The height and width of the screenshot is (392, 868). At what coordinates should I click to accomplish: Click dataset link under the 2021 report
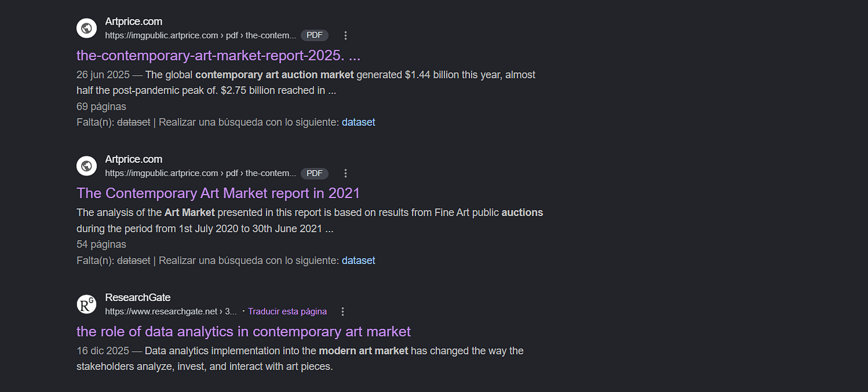tap(358, 261)
